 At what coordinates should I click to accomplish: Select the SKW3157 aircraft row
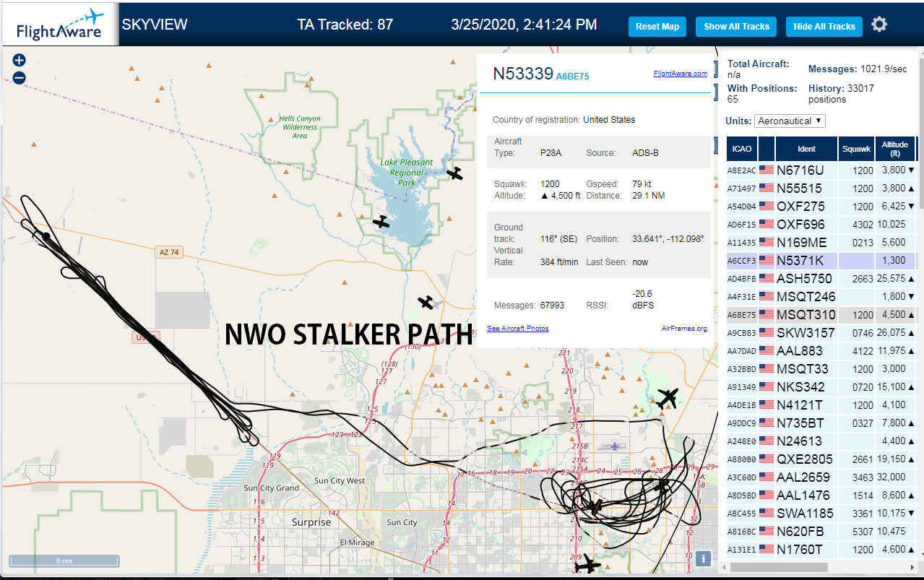point(821,333)
